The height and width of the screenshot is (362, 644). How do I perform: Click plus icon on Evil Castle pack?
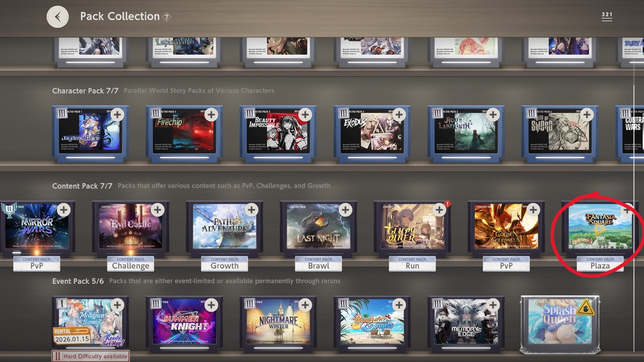(157, 210)
